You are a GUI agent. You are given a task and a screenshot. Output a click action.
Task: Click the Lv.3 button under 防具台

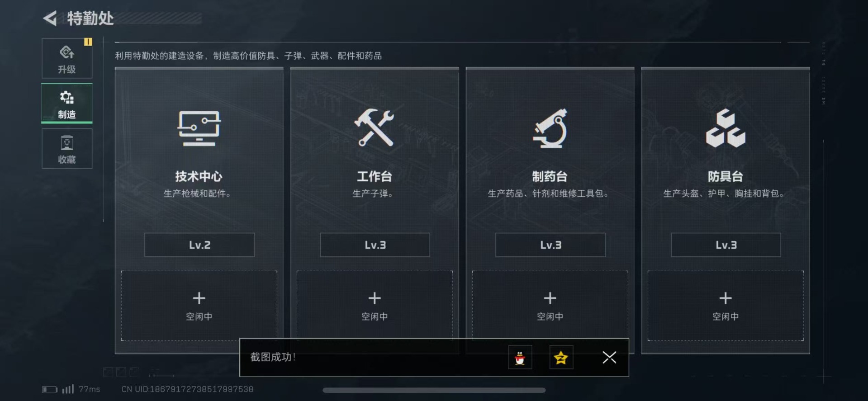tap(726, 245)
